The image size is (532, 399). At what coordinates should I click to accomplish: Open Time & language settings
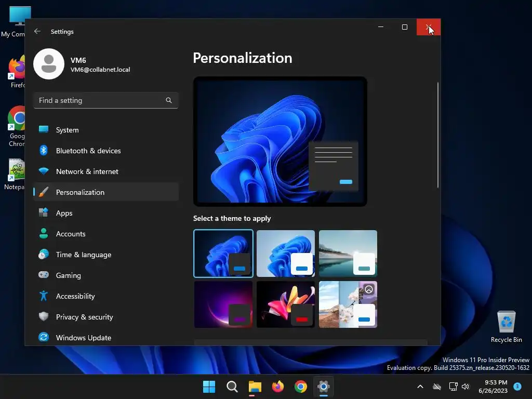(106, 255)
